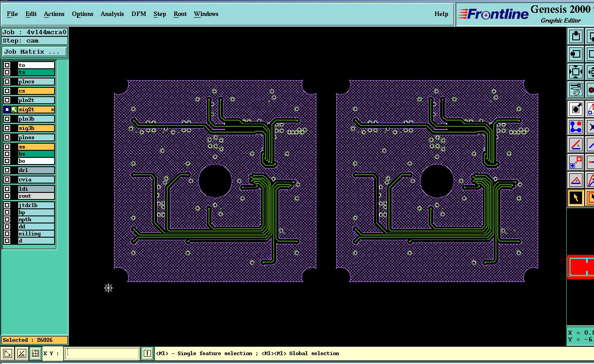Image resolution: width=594 pixels, height=364 pixels.
Task: Click the red triangle measure icon
Action: [575, 180]
